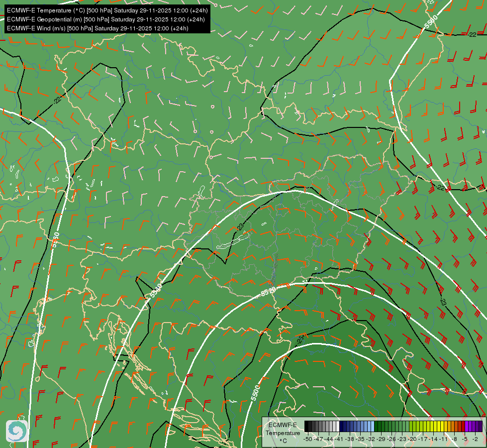
Task: Click the -41 value on the temperature legend
Action: pos(339,439)
